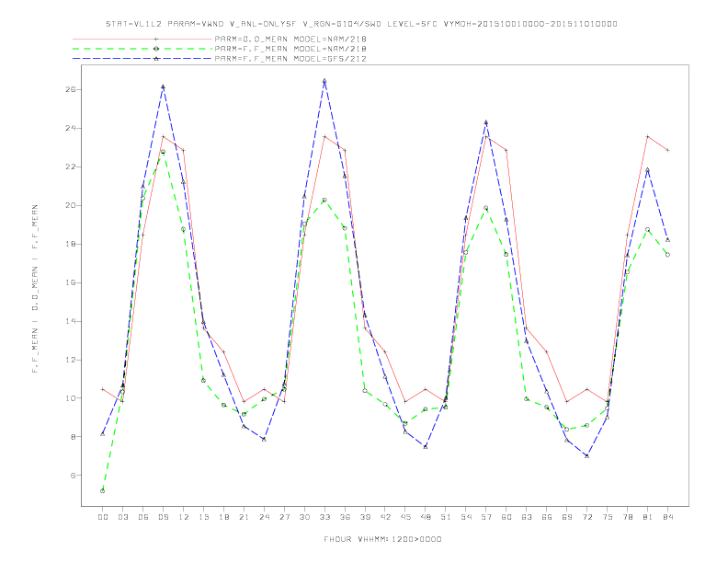Click x-axis tick label 51

[446, 517]
